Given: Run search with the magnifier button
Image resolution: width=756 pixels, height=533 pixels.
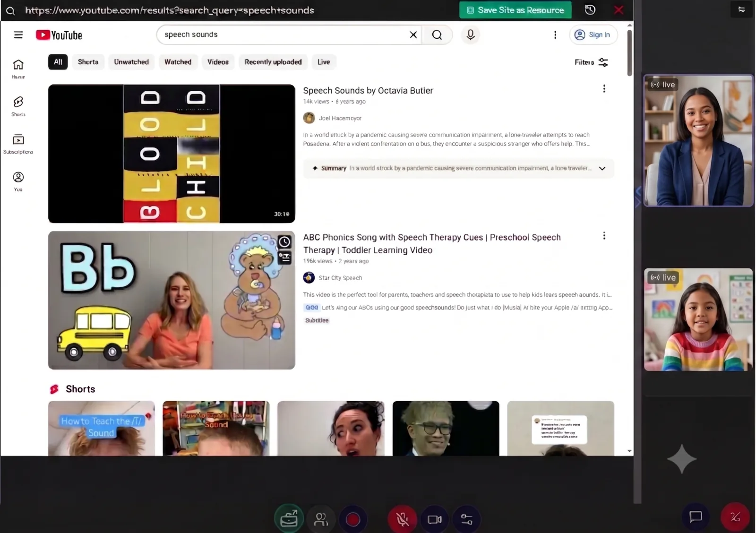Looking at the screenshot, I should pyautogui.click(x=437, y=34).
